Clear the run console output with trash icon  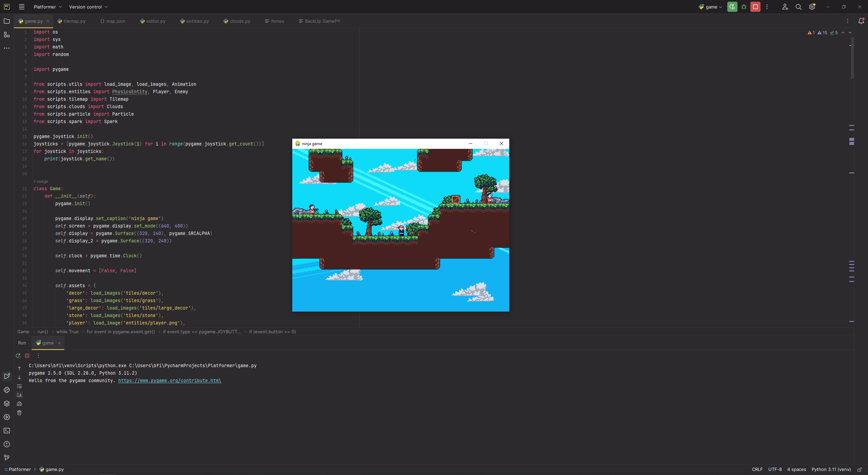click(x=19, y=413)
